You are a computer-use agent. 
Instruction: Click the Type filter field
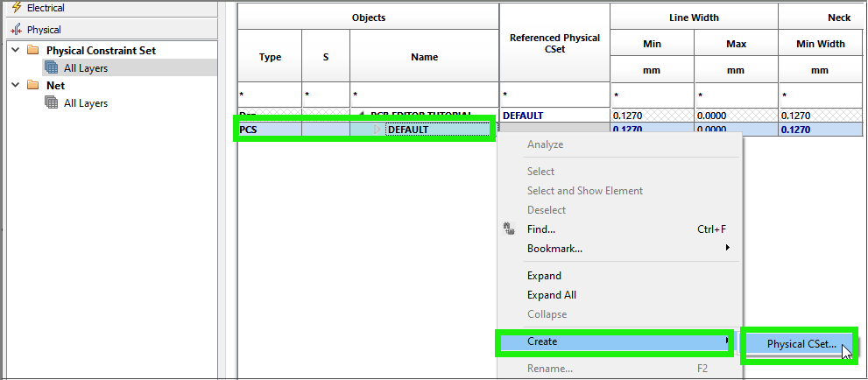click(x=270, y=95)
